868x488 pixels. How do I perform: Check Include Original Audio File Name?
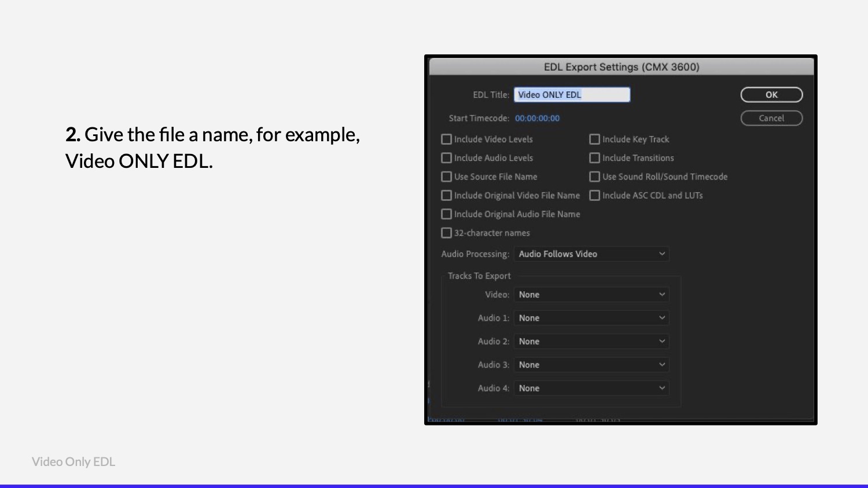pyautogui.click(x=446, y=214)
